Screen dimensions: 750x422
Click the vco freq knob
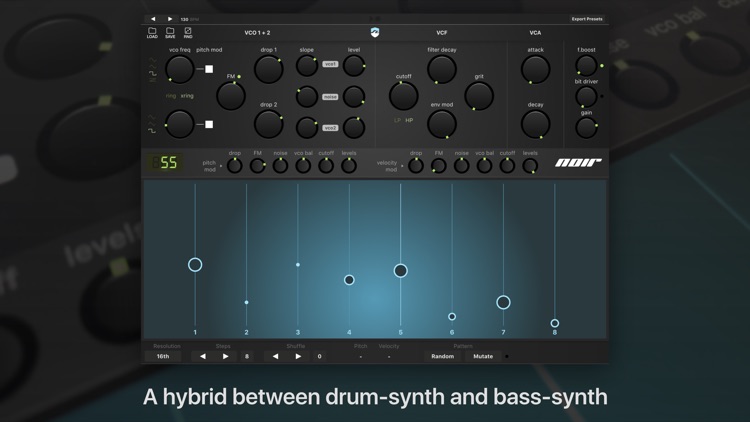pos(179,69)
